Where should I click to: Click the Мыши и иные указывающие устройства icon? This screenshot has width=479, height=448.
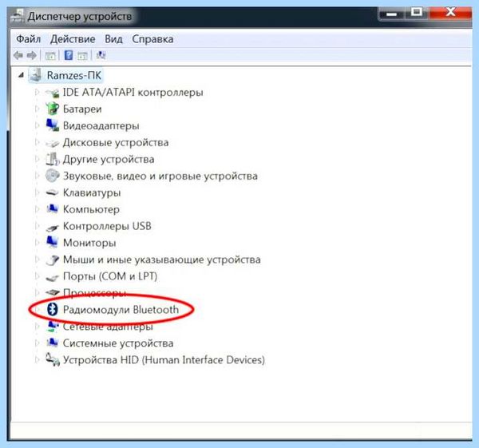(x=52, y=260)
